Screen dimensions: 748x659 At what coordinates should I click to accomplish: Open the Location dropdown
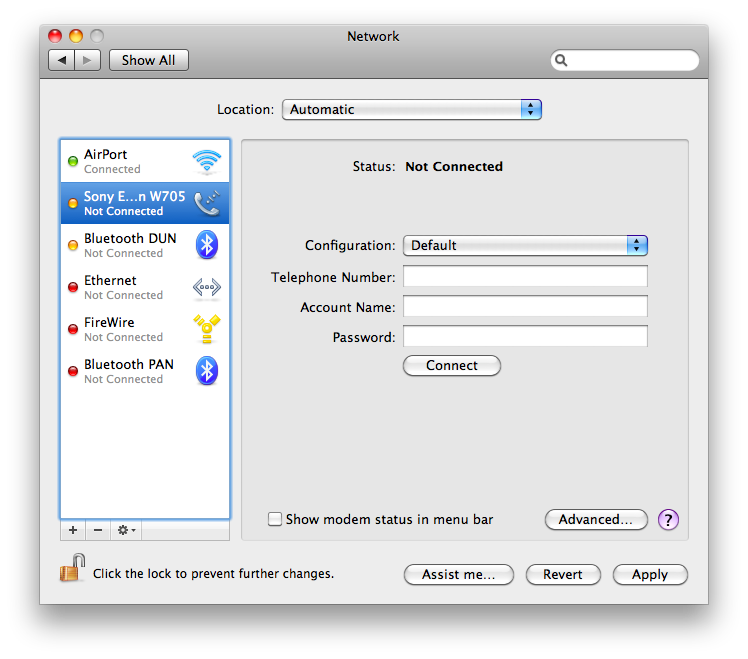tap(412, 109)
